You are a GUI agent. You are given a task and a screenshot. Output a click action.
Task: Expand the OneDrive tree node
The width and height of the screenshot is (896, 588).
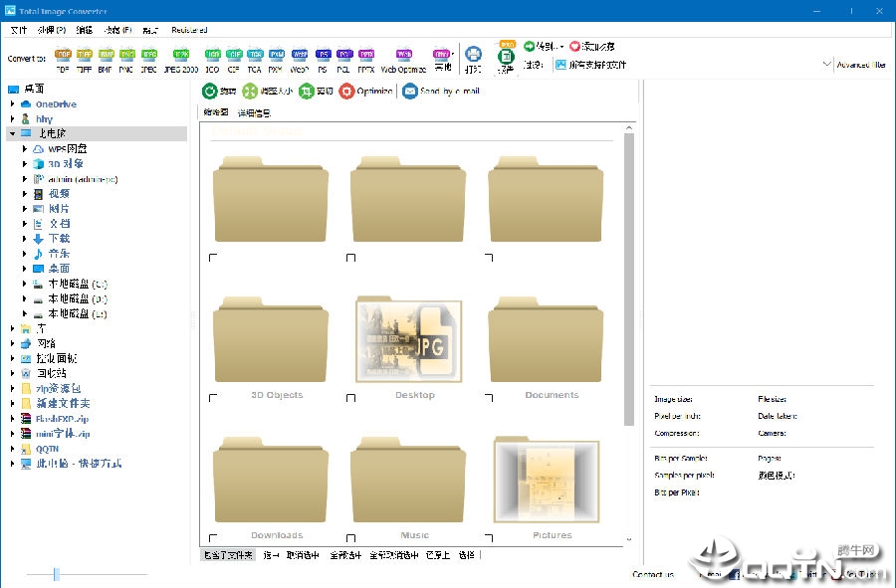12,103
